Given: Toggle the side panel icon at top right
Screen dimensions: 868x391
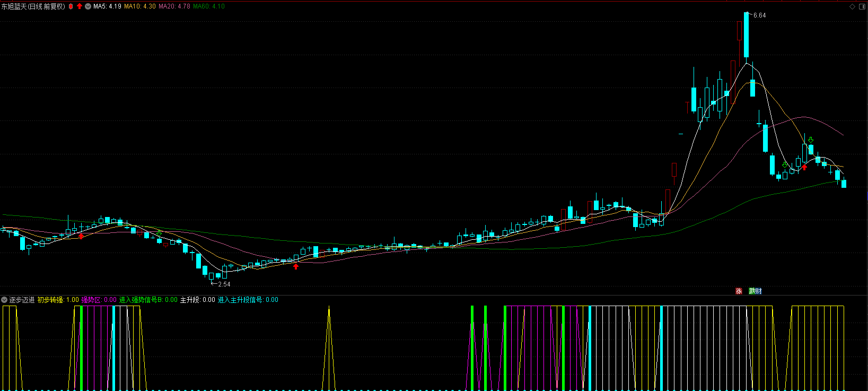Looking at the screenshot, I should (861, 6).
